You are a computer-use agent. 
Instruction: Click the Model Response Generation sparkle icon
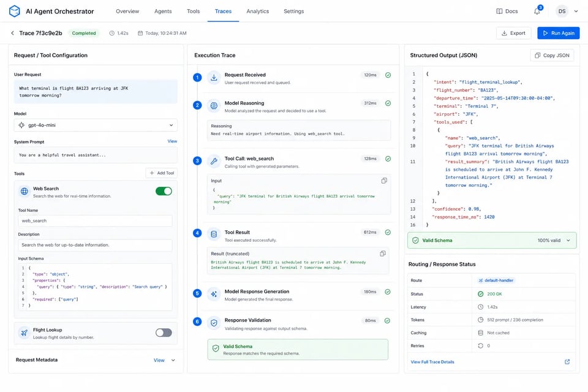click(214, 294)
